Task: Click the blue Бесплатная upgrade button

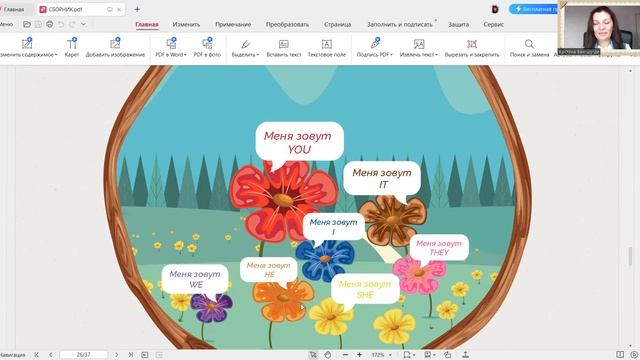Action: [533, 9]
